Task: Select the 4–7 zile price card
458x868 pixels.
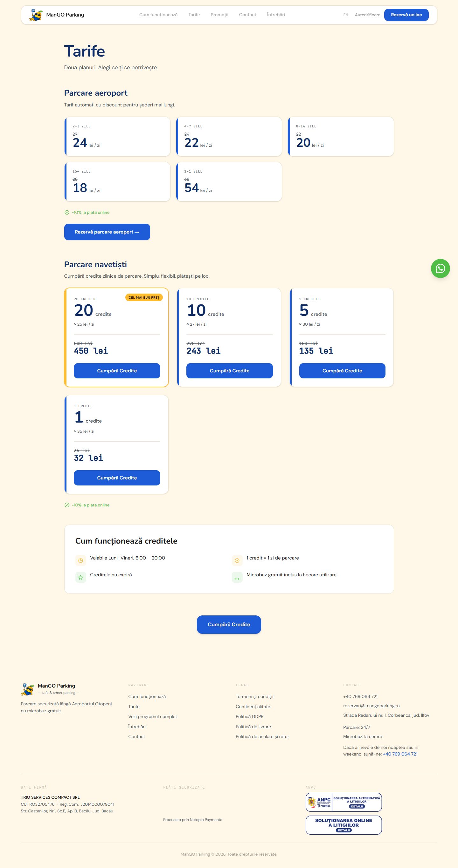Action: 229,137
